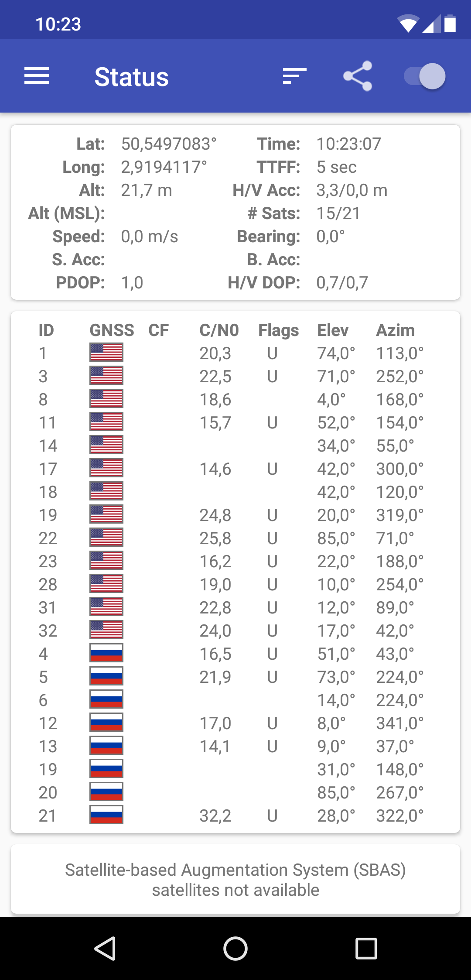Tap the share icon

[x=358, y=76]
